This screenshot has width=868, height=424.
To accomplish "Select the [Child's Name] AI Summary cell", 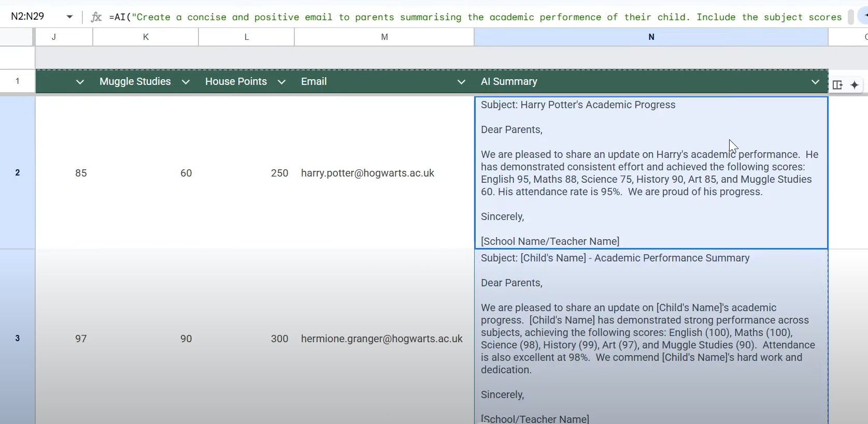I will click(651, 337).
